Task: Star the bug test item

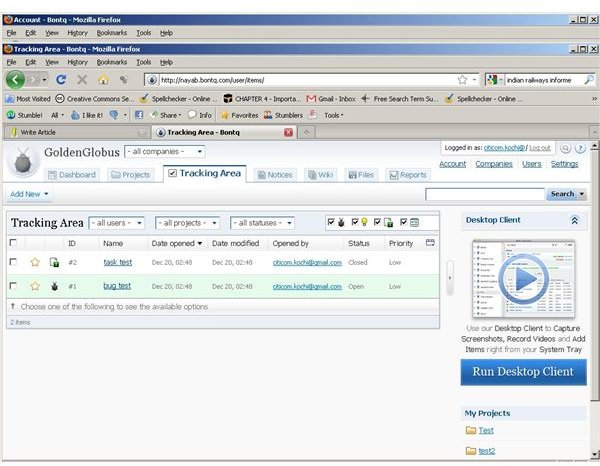Action: click(x=35, y=286)
